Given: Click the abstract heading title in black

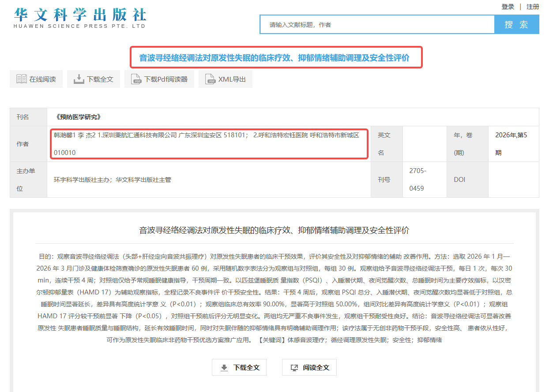Looking at the screenshot, I should (274, 230).
